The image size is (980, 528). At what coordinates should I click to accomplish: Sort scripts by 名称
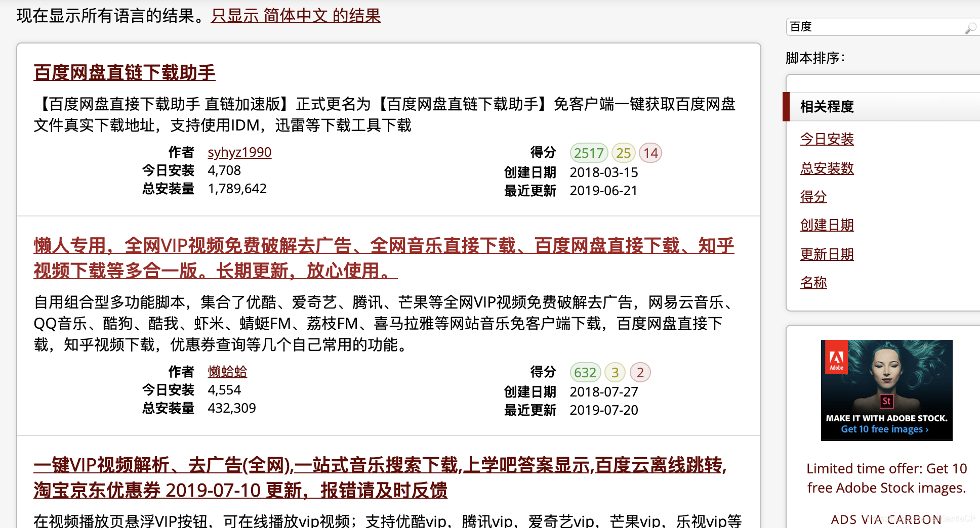tap(813, 283)
